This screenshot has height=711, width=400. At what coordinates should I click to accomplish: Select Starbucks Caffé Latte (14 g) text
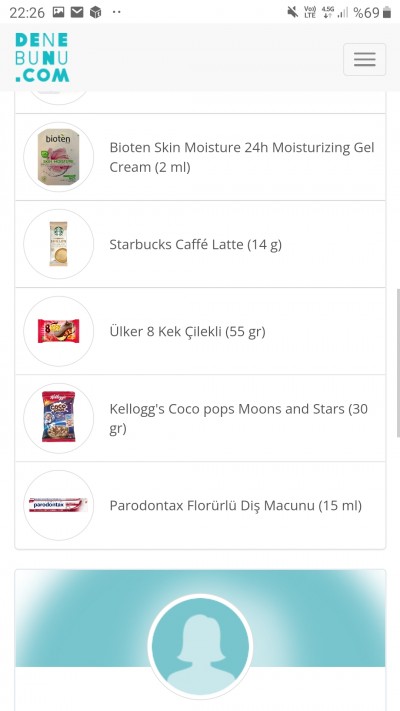click(195, 244)
